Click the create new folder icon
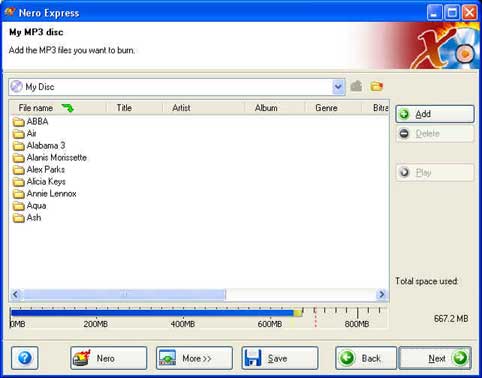The width and height of the screenshot is (482, 378). pos(376,86)
